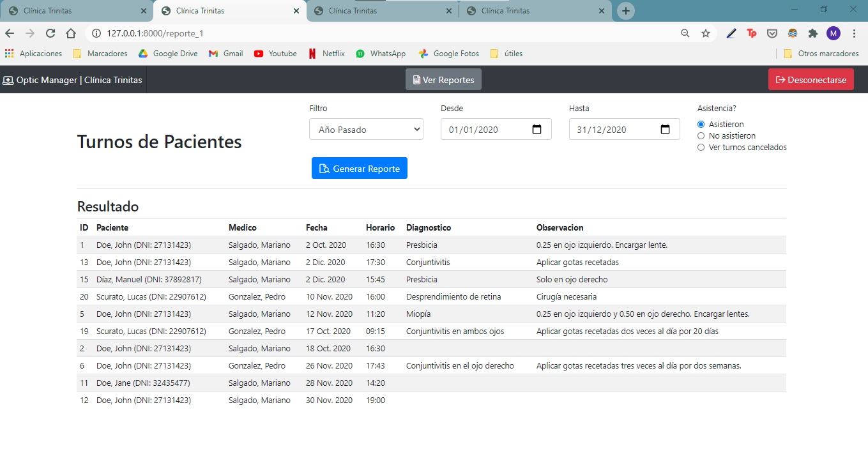Open Gmail bookmark
Screen dimensions: 868x465
(225, 54)
